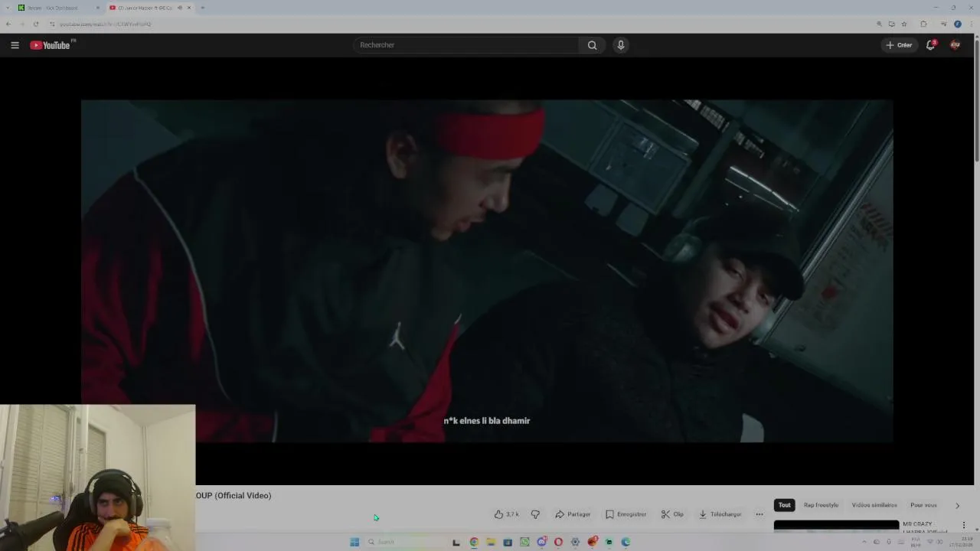Close the YouTube video tab
The image size is (980, 551).
pos(189,8)
